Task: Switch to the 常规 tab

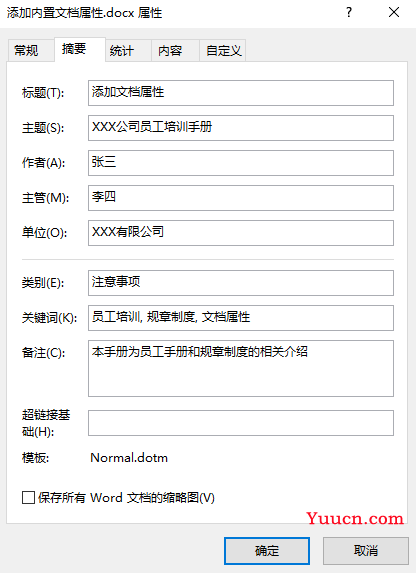Action: (26, 50)
